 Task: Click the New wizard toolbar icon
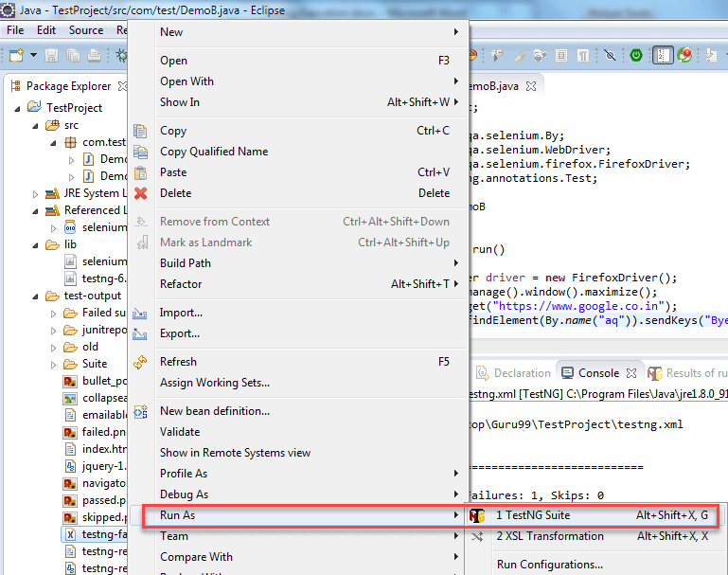point(16,56)
